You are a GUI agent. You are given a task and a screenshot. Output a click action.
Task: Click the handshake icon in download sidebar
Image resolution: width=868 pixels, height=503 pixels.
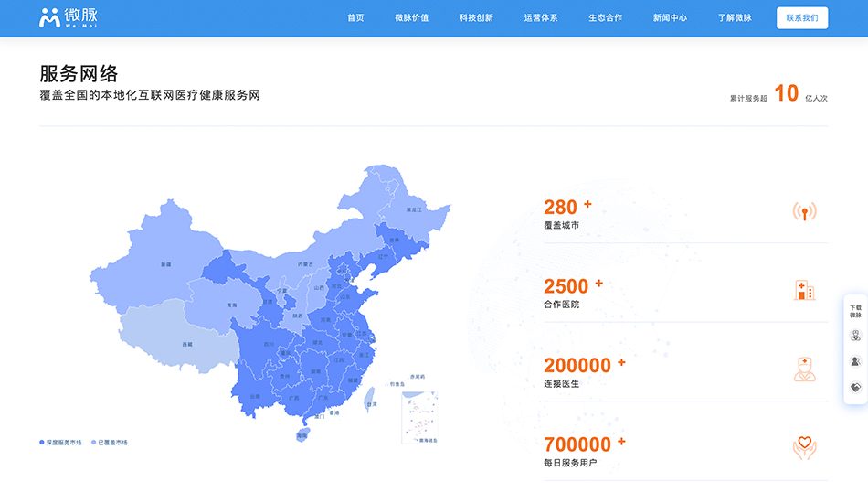pyautogui.click(x=855, y=387)
